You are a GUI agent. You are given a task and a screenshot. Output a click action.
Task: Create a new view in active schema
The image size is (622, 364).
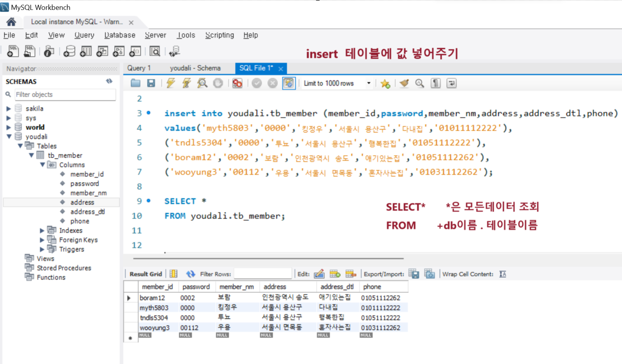[x=102, y=51]
